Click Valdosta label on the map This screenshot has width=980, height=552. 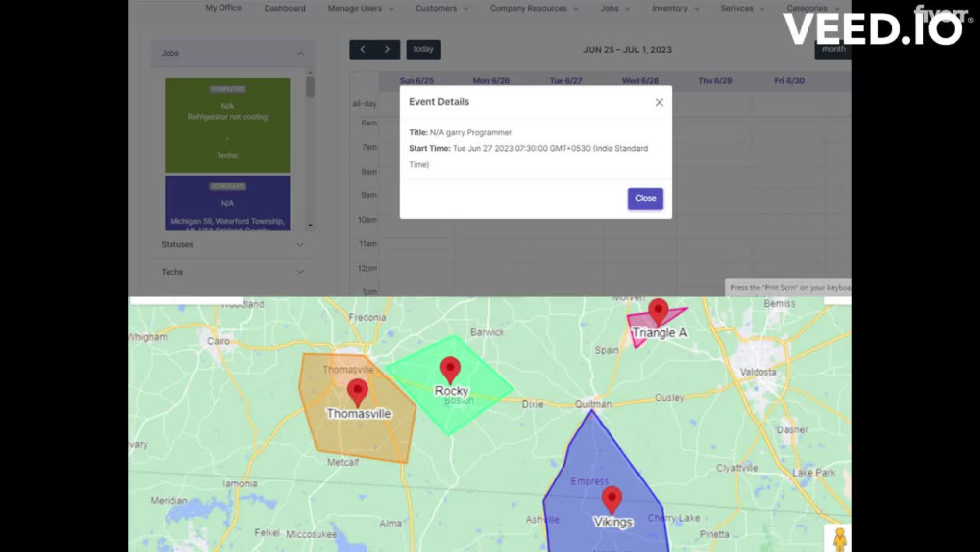[758, 372]
